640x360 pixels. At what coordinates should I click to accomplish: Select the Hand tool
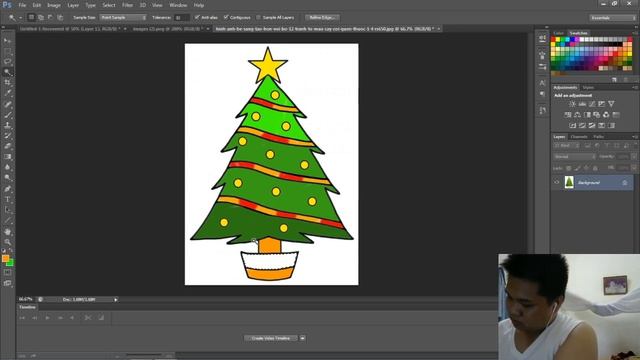[7, 232]
